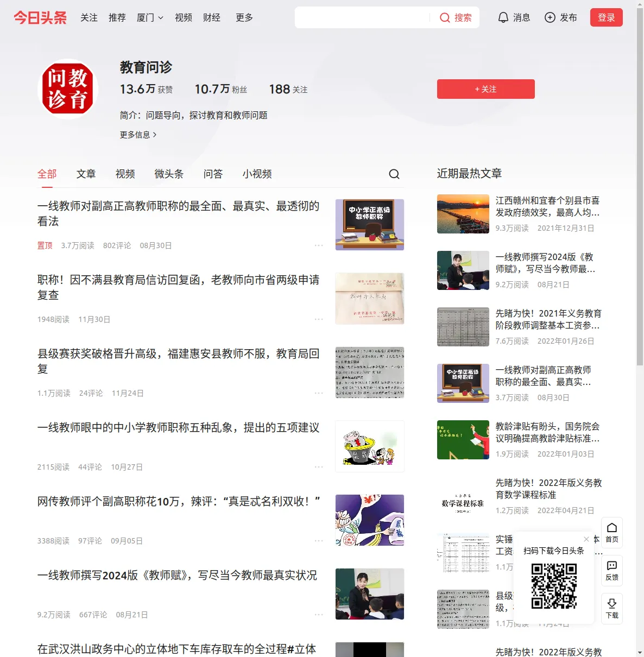Open article 一线教师眼中的中小学教师职称五种乱象
Screen dimensions: 644x657
tap(179, 427)
